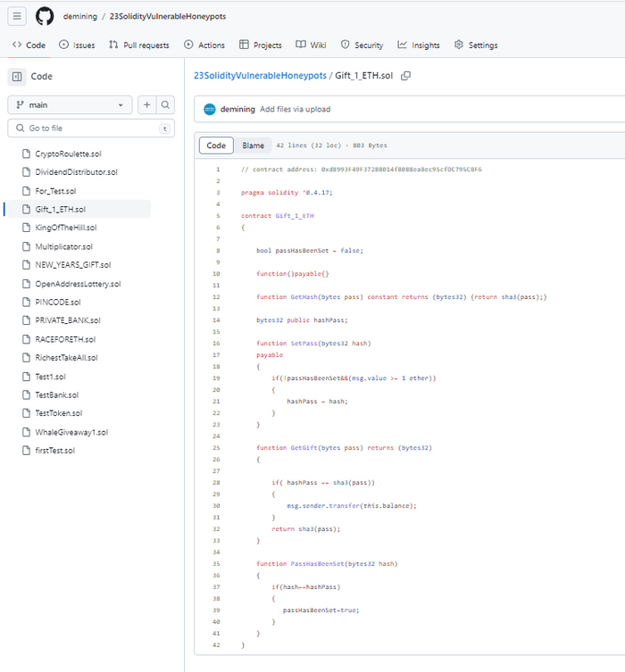Open the Issues tab
The image size is (625, 672).
tap(77, 45)
